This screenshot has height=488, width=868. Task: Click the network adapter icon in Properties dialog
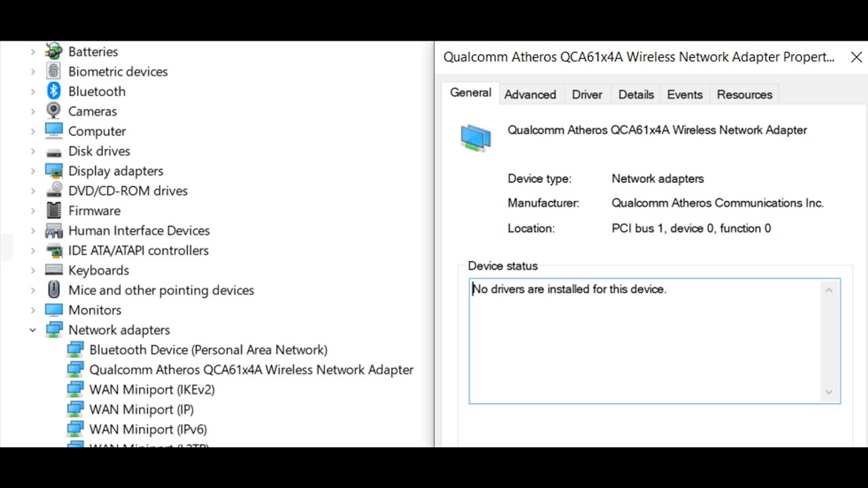[x=475, y=138]
